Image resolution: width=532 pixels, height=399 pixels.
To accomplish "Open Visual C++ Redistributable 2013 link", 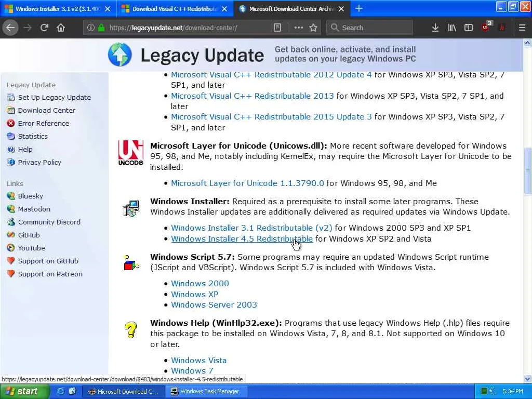I will tap(252, 96).
